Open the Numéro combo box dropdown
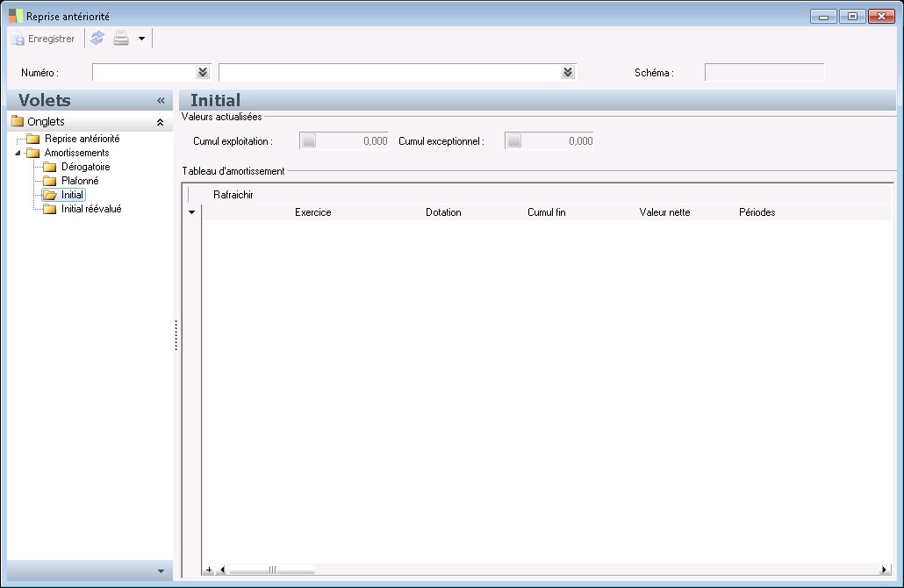The image size is (904, 588). [x=203, y=72]
